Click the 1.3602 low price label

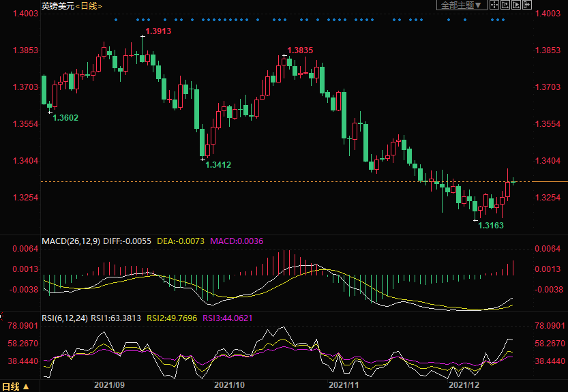(x=65, y=118)
